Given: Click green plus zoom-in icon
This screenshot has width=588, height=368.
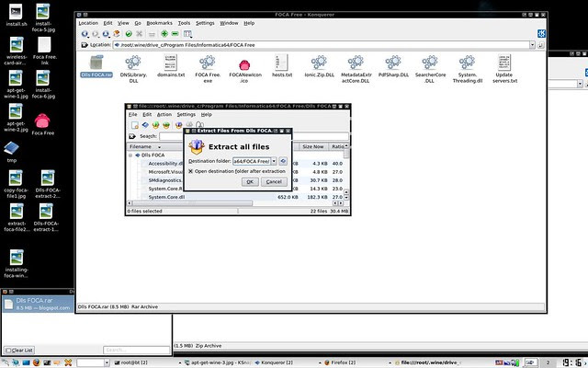Looking at the screenshot, I should coord(164,34).
